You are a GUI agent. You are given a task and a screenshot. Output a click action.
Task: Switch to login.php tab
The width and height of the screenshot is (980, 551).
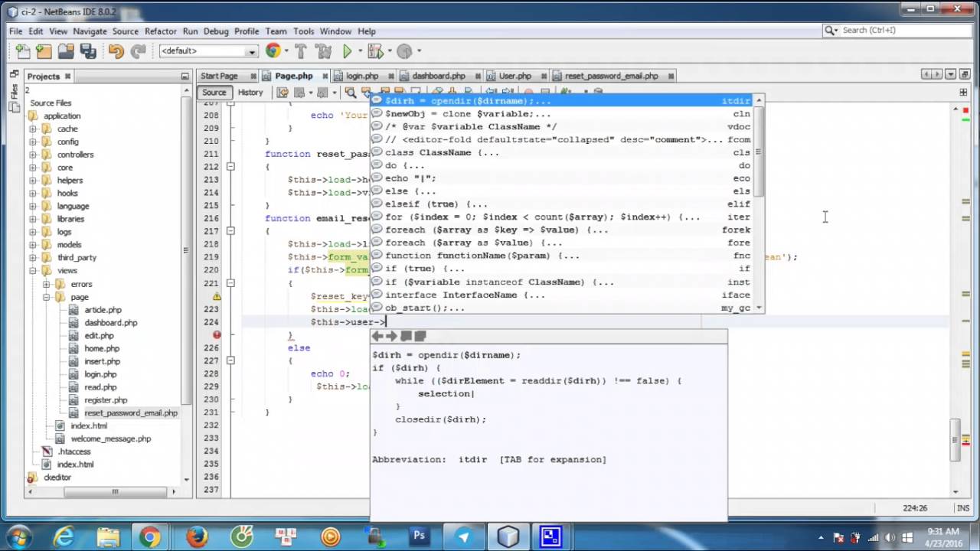pos(361,77)
